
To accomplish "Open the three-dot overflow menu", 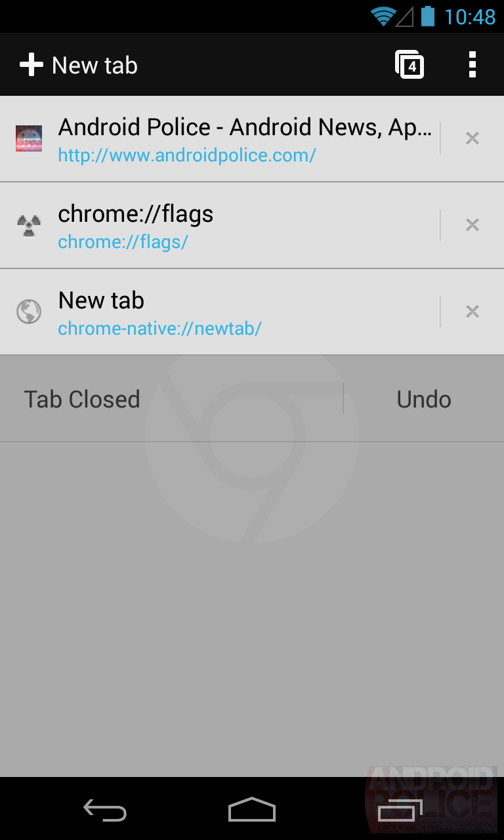I will 472,65.
